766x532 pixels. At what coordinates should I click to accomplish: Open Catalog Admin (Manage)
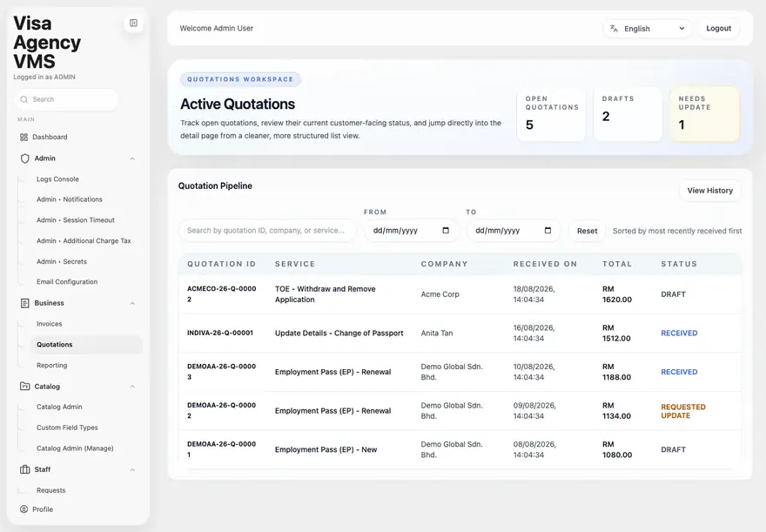click(x=75, y=448)
